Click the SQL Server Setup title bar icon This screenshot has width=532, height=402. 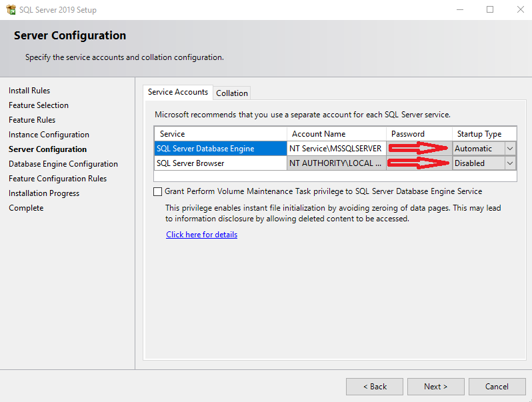pos(11,10)
